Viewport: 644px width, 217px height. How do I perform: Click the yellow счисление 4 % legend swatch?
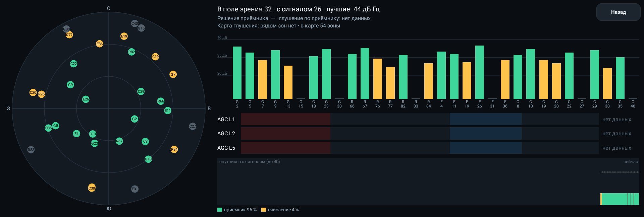tap(264, 210)
